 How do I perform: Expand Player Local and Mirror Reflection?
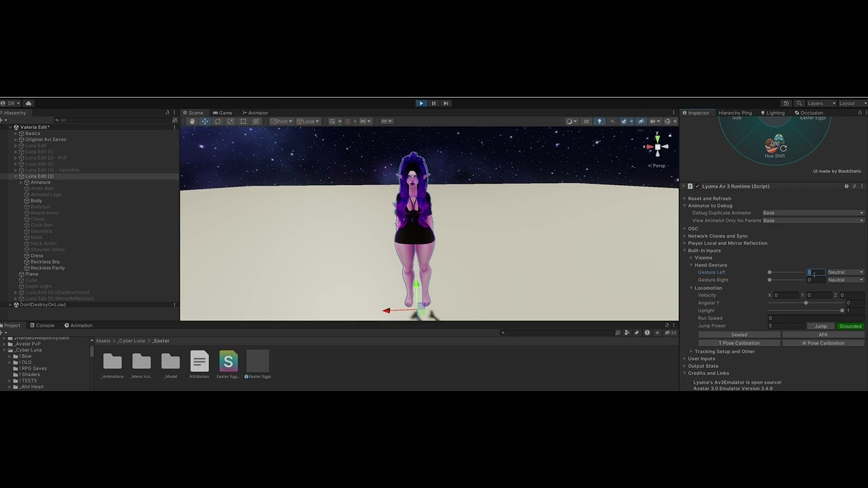coord(685,243)
